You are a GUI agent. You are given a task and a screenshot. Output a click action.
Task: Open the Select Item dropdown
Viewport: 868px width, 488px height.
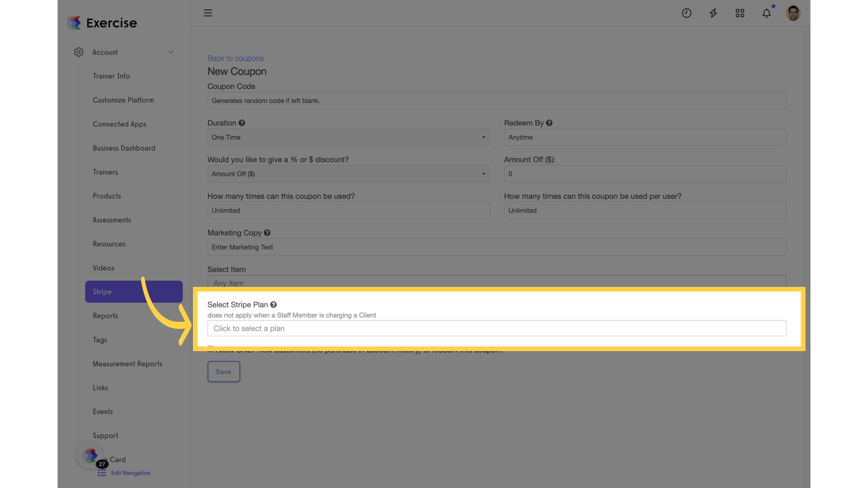coord(496,281)
